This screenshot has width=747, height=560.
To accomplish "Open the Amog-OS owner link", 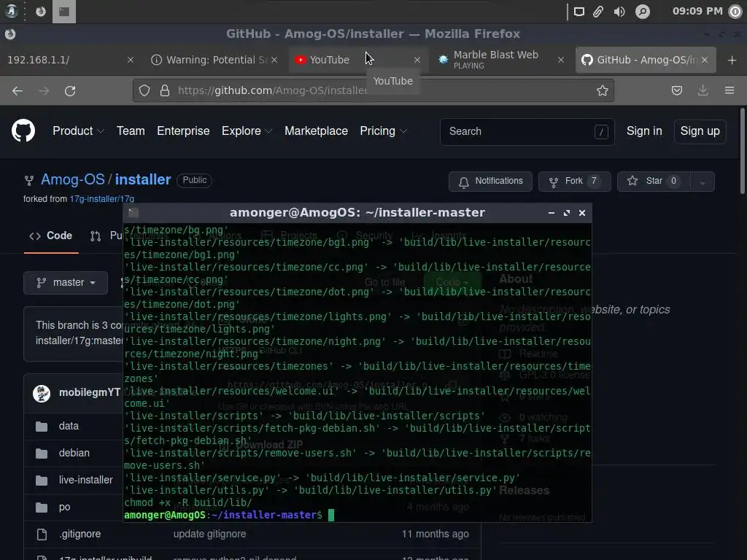I will [72, 179].
